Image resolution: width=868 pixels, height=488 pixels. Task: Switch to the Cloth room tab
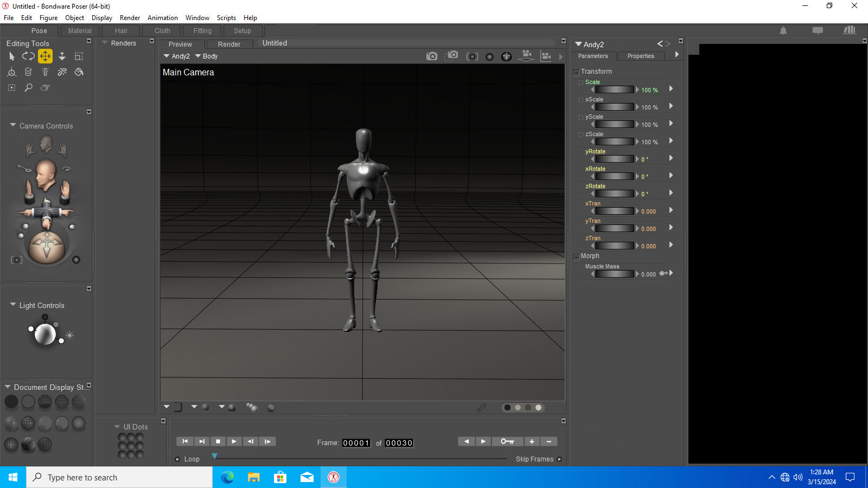tap(162, 31)
